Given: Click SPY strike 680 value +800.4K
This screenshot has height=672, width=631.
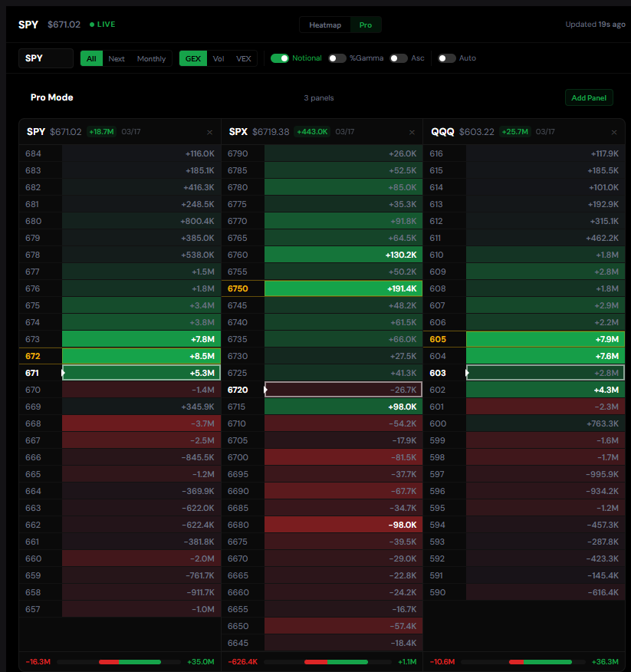Looking at the screenshot, I should point(198,221).
